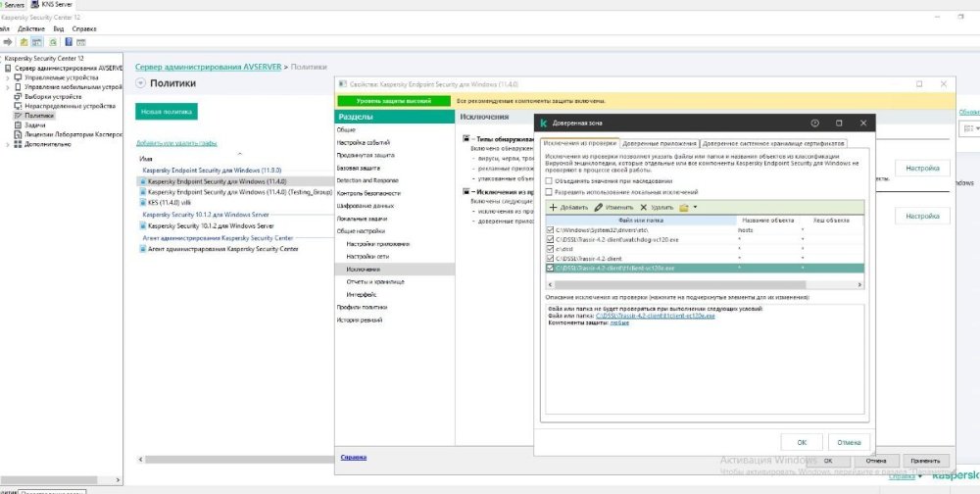Click the blue help icon in main toolbar
Screen dimensions: 980x494
tap(69, 42)
